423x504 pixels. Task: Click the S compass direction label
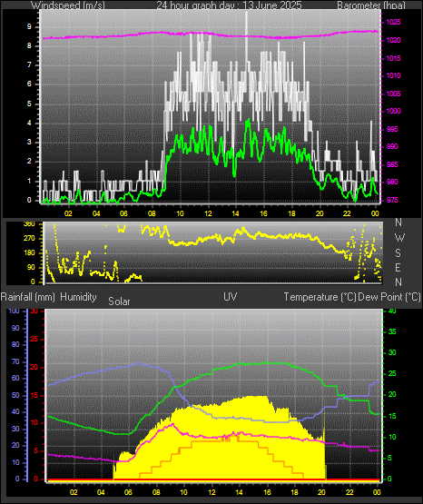398,253
